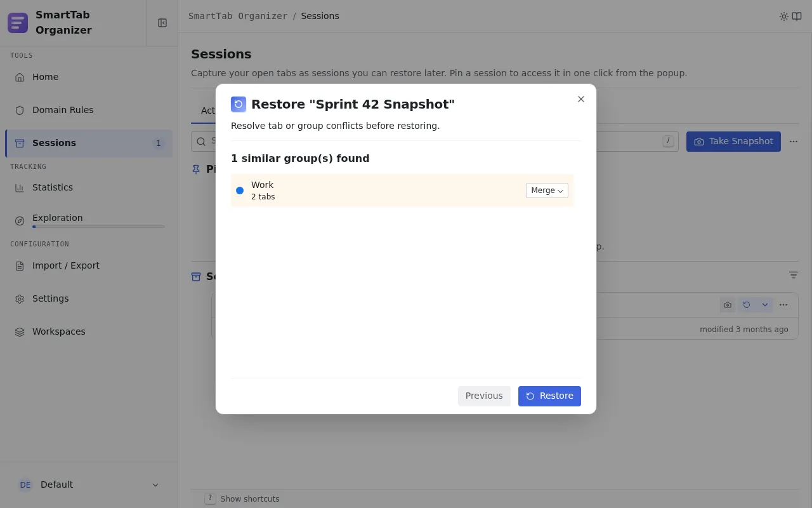Click the "modified 3 months ago" text

[x=744, y=329]
